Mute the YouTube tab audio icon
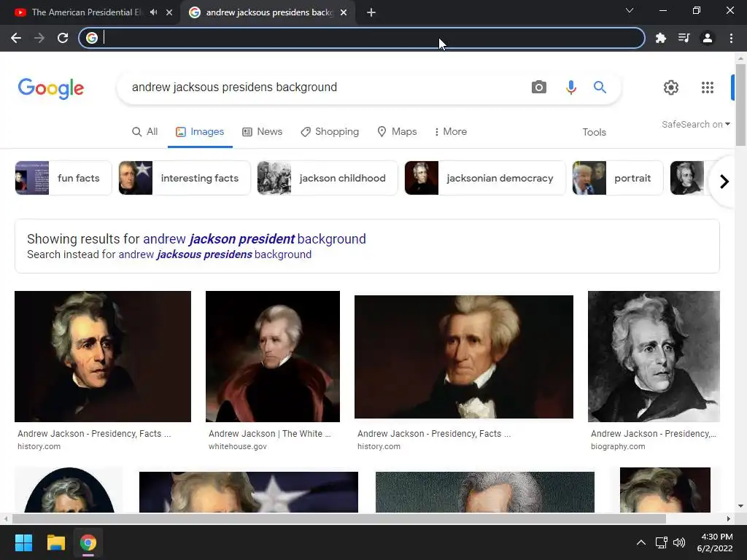 153,12
